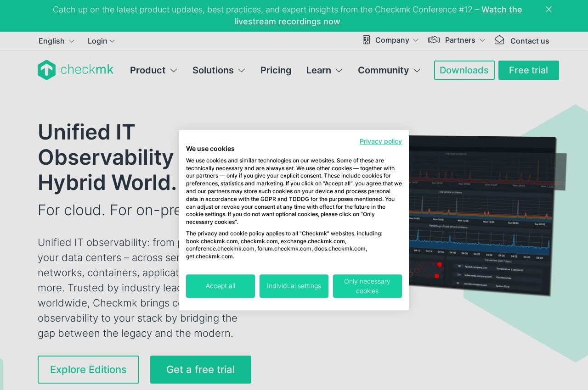The height and width of the screenshot is (390, 588).
Task: Open the Company menu label
Action: pos(392,40)
